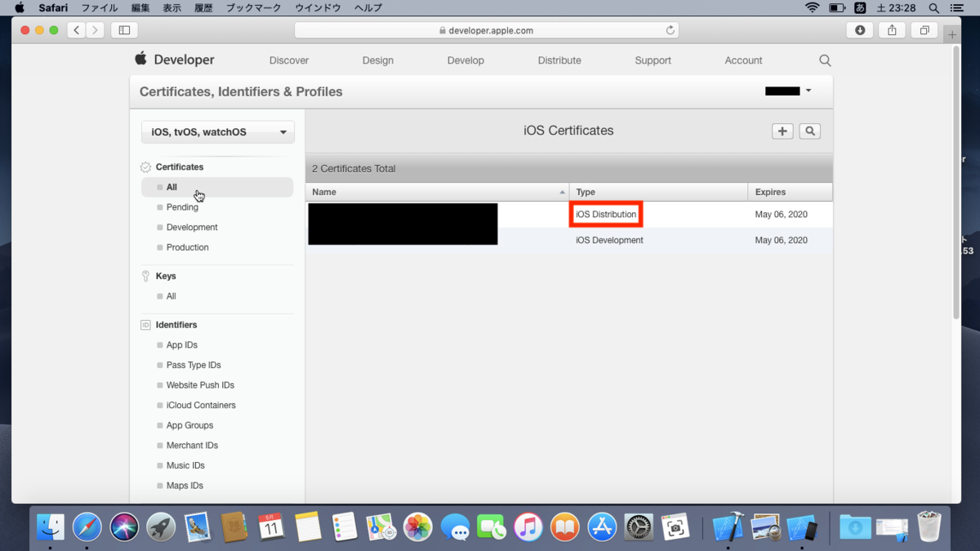This screenshot has height=551, width=980.
Task: Select Pending under Certificates
Action: (x=182, y=207)
